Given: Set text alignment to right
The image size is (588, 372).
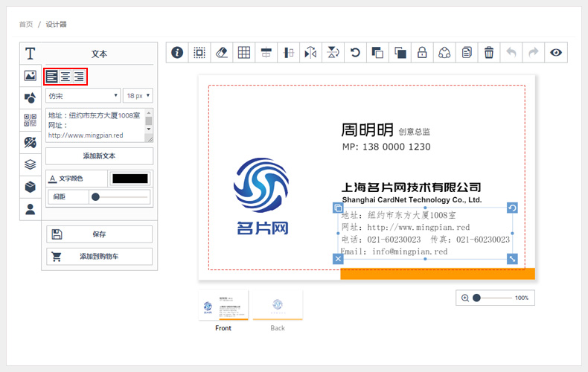Looking at the screenshot, I should (79, 77).
